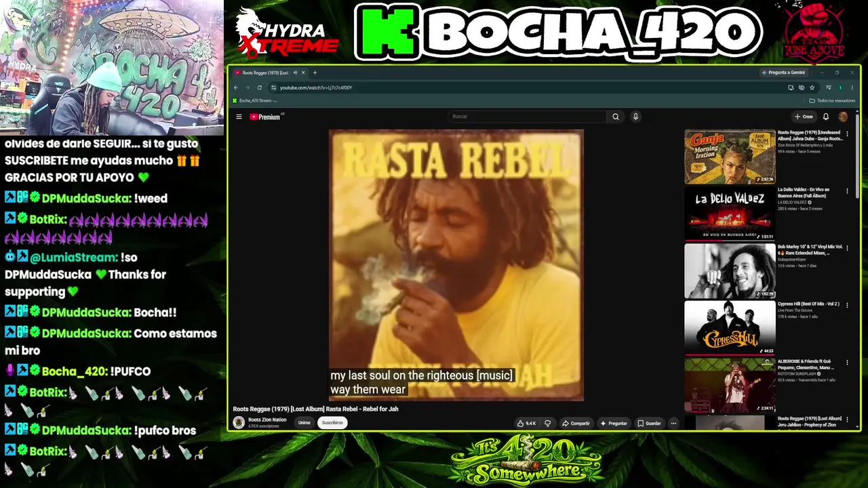The image size is (868, 488).
Task: Click Bocha_420's "!PUFCO" chat message
Action: 130,371
